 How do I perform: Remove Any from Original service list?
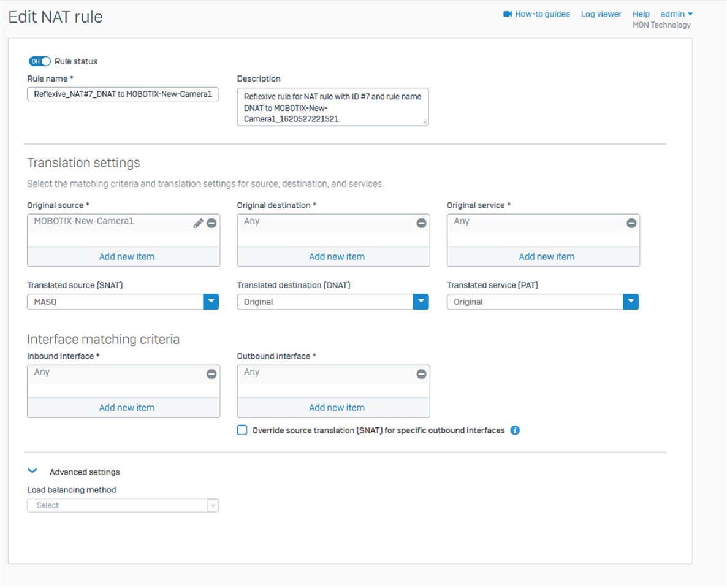[631, 224]
